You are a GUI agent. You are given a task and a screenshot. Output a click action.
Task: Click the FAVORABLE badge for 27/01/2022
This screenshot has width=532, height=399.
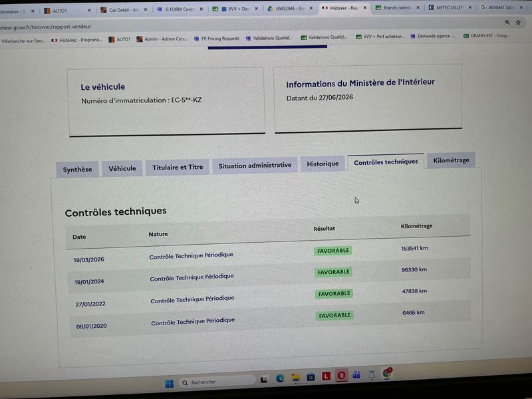coord(334,294)
